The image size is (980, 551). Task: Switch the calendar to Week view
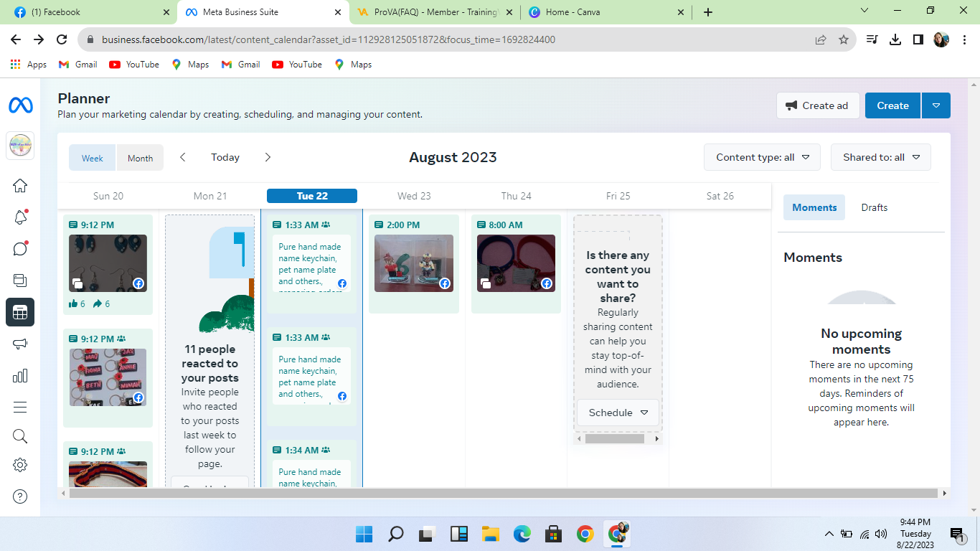click(93, 158)
